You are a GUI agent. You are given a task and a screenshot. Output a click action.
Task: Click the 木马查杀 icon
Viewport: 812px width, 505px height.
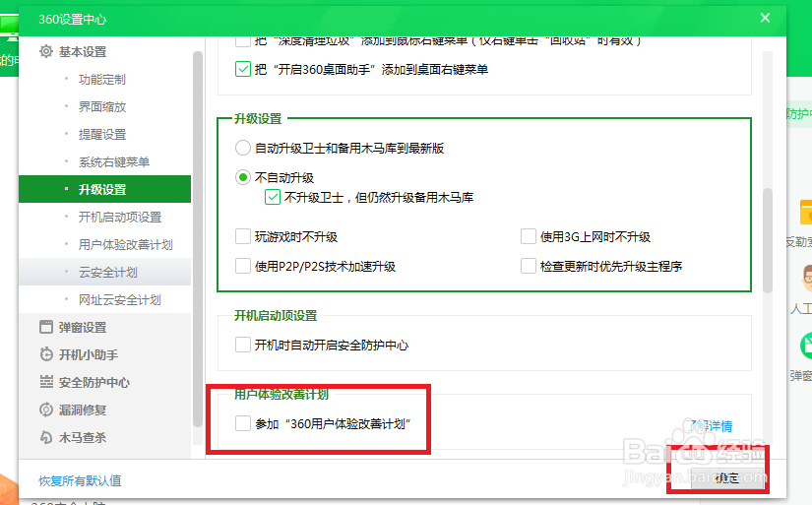click(x=46, y=437)
